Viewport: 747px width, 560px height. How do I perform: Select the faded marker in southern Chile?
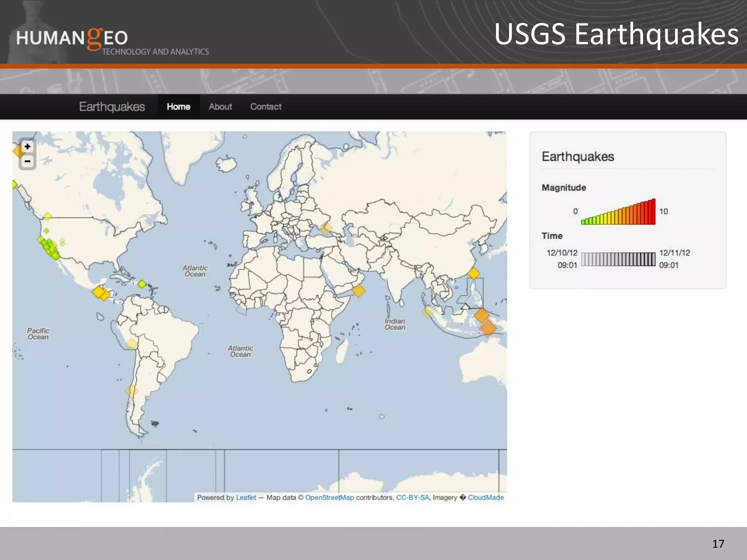131,390
